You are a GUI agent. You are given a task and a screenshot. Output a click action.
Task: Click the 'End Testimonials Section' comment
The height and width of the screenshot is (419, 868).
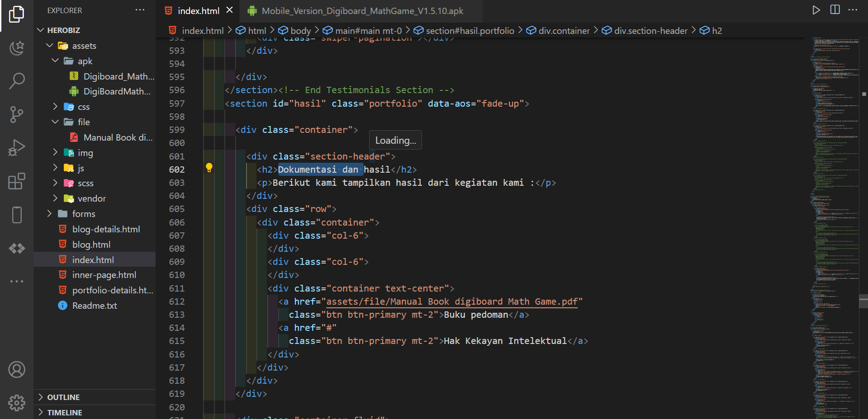[x=366, y=90]
